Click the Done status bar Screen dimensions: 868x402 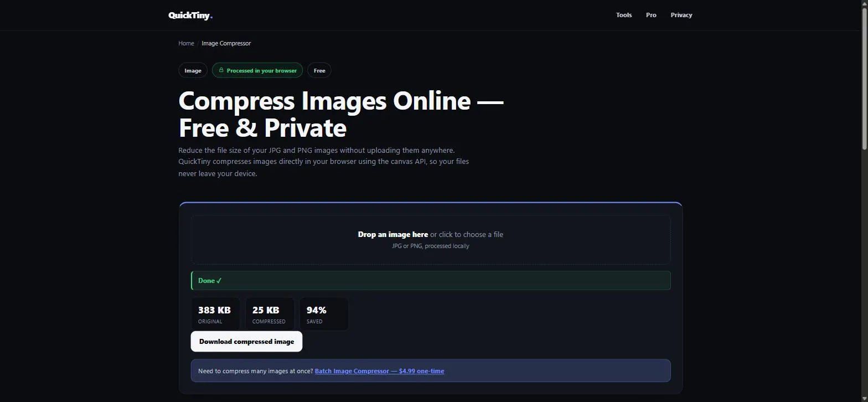[431, 281]
